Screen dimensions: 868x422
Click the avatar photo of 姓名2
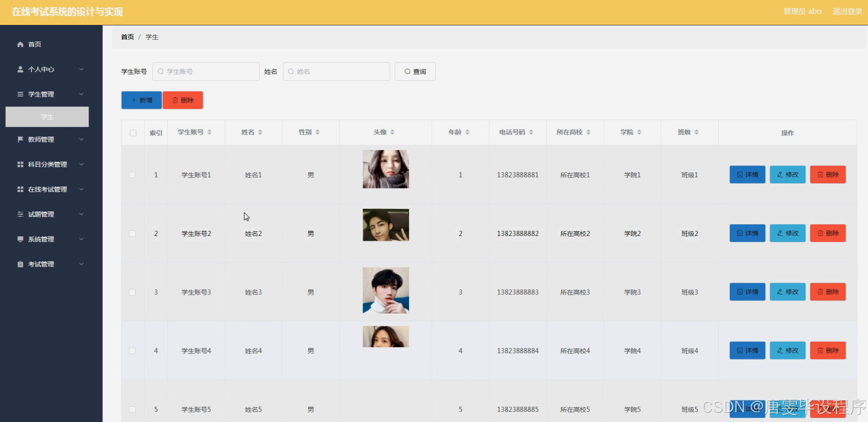[386, 225]
